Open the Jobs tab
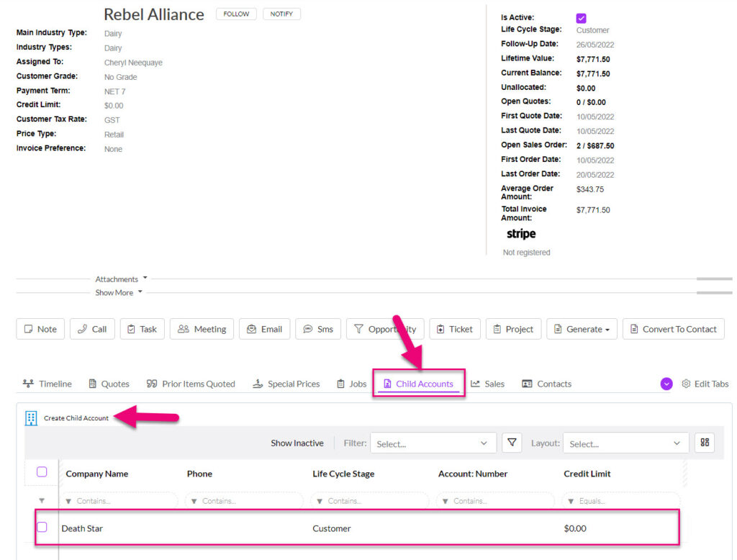 (x=351, y=384)
